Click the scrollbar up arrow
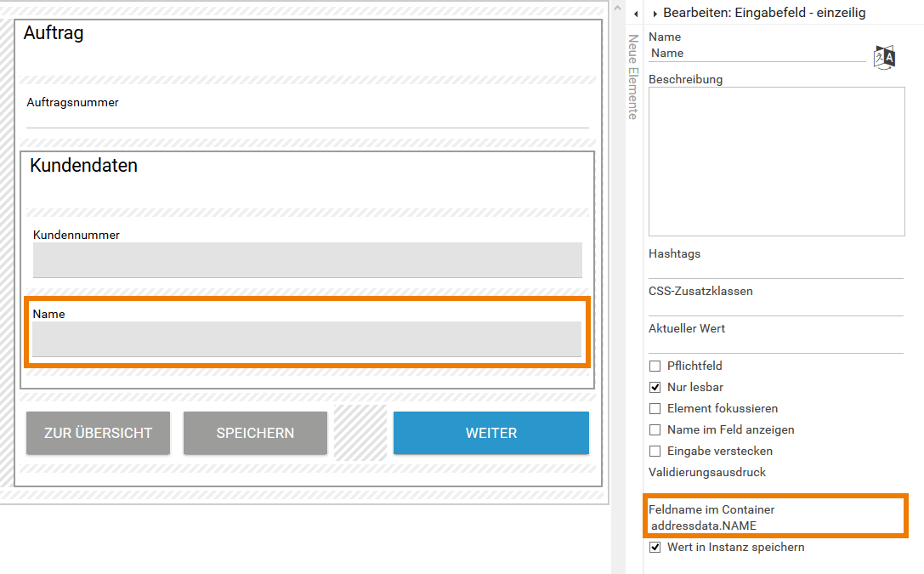This screenshot has width=924, height=574. [x=617, y=7]
